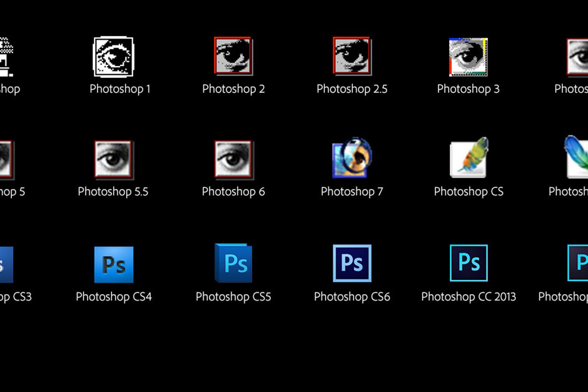Click the Photoshop CS4 blue Ps icon

[113, 263]
